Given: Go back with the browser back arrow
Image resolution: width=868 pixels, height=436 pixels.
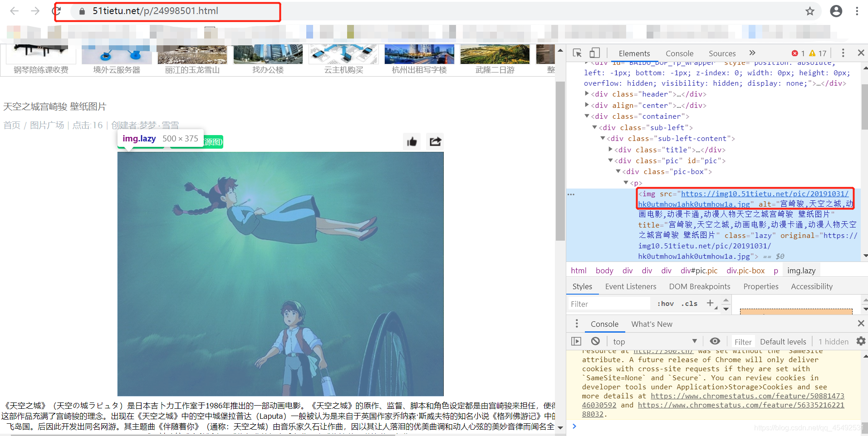Looking at the screenshot, I should point(15,11).
